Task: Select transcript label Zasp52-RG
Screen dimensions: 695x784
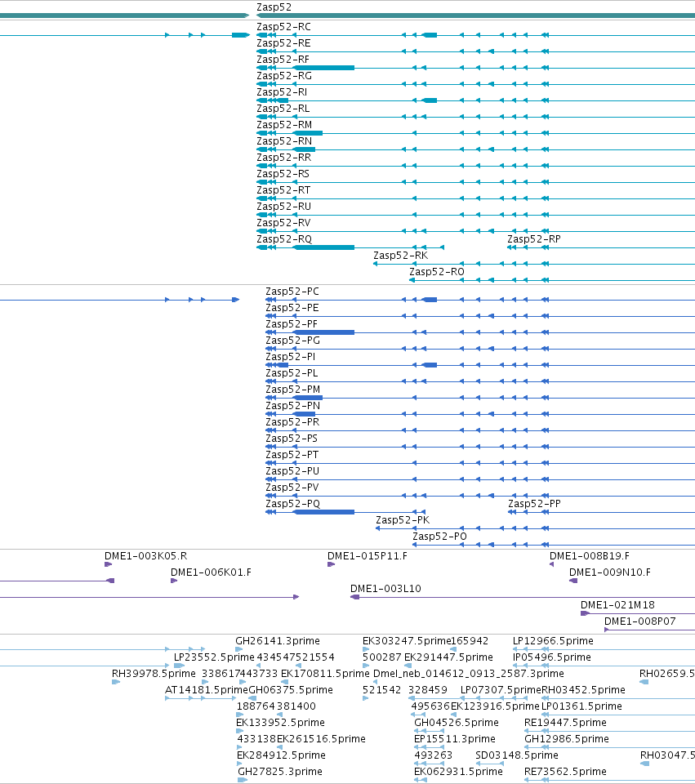Action: point(284,76)
